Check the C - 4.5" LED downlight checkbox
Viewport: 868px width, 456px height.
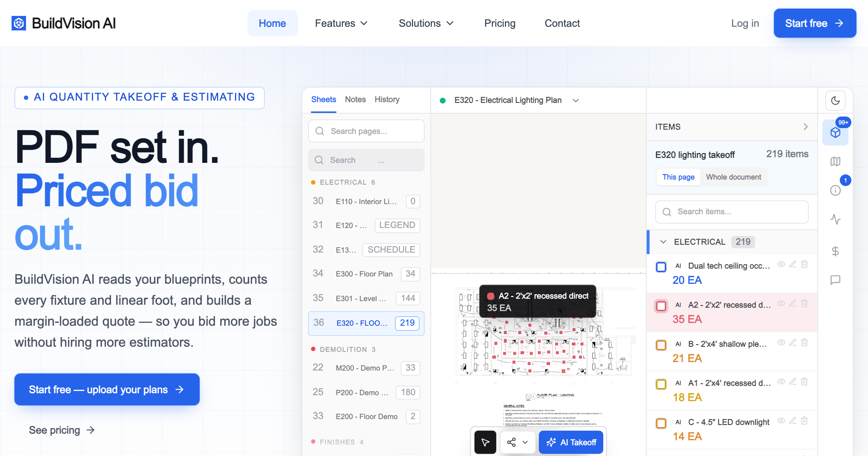[661, 423]
